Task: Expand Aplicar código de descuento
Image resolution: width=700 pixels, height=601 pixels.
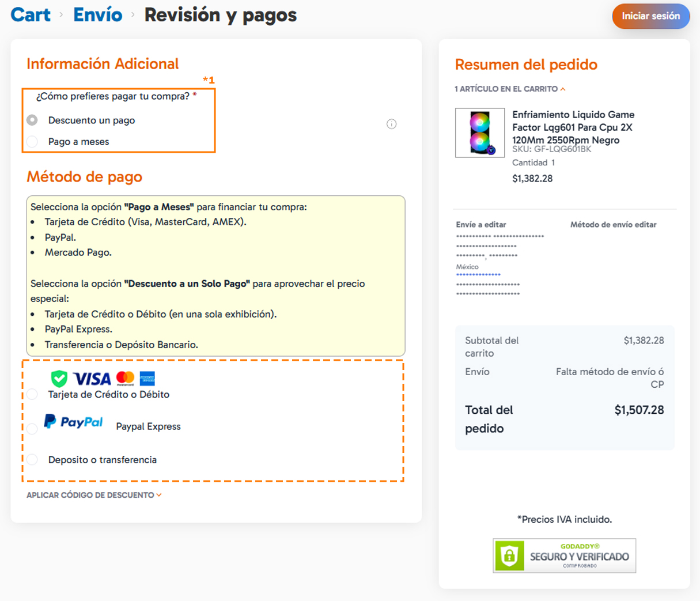Action: click(94, 495)
